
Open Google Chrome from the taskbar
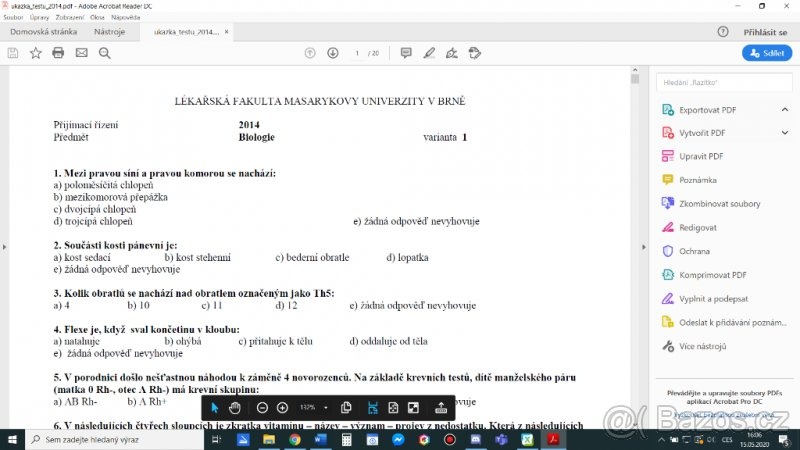pyautogui.click(x=294, y=439)
